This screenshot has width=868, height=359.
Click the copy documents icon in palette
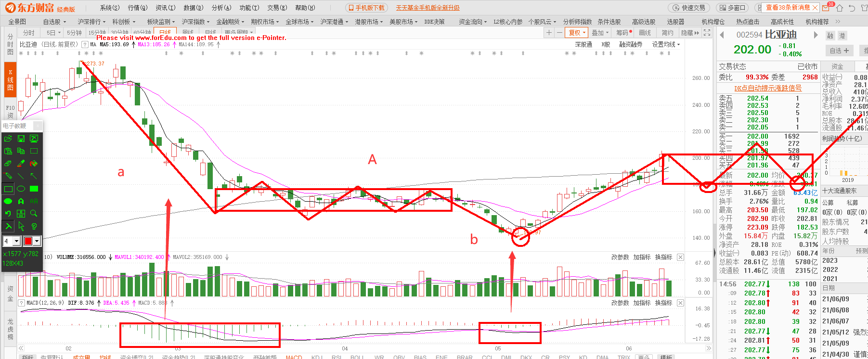pyautogui.click(x=21, y=151)
